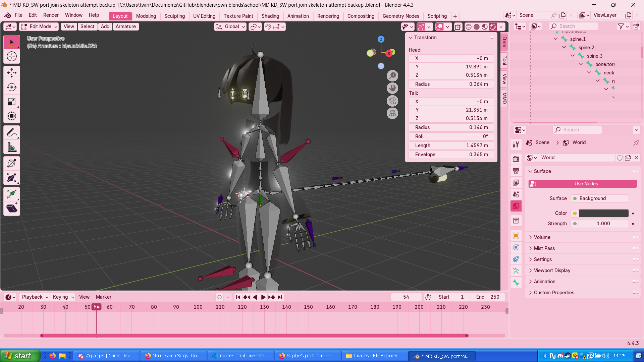The width and height of the screenshot is (644, 362).
Task: Open the Keying popover in timeline
Action: (63, 297)
